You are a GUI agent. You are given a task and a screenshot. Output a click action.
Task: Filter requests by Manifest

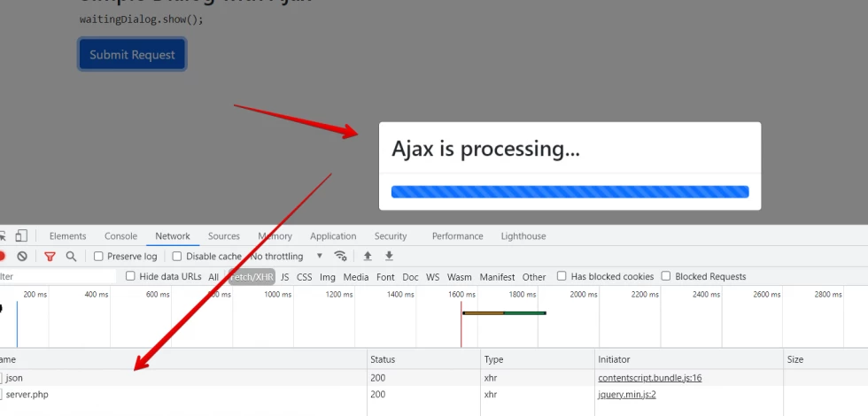(497, 276)
